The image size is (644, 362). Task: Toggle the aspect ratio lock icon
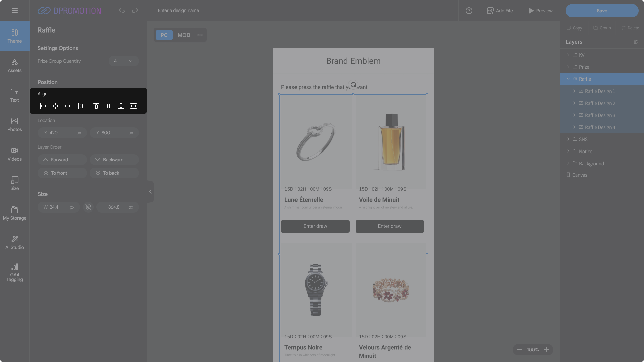pyautogui.click(x=88, y=207)
